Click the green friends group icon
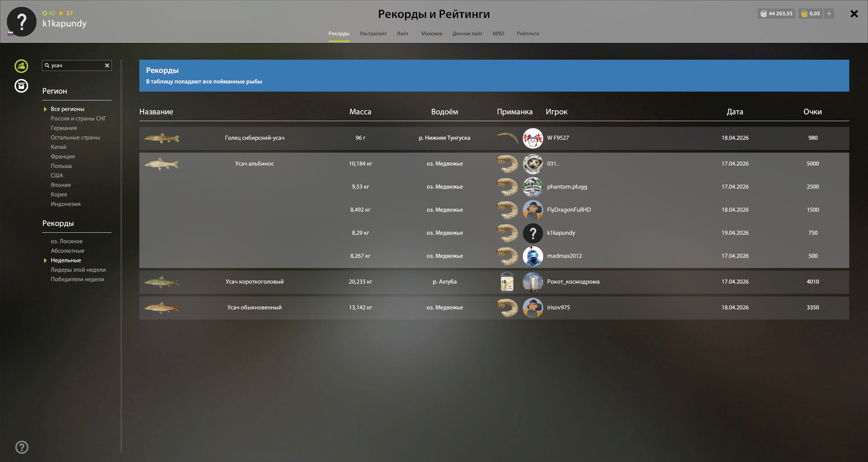 21,66
